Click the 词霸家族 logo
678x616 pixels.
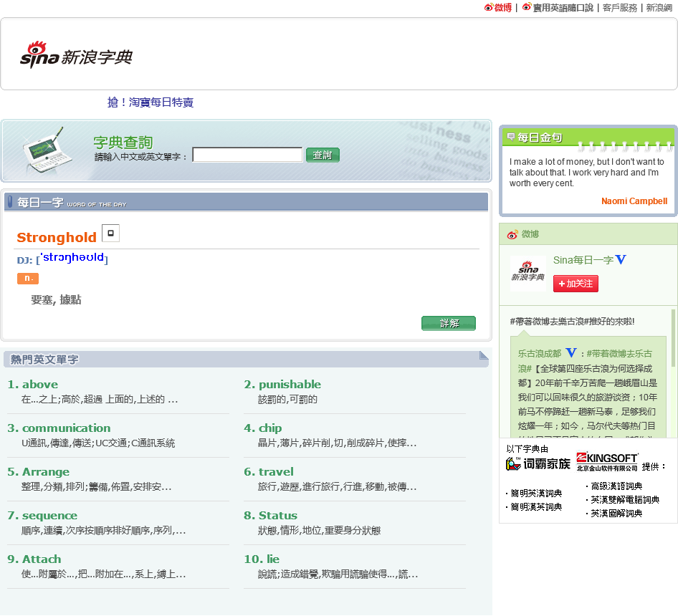point(538,464)
